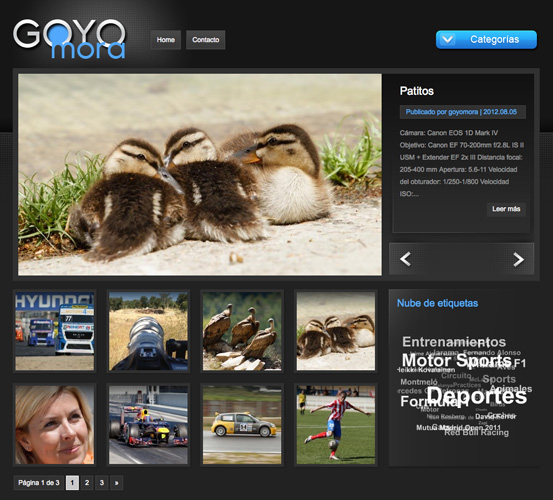This screenshot has width=553, height=500.
Task: Open the vultures thumbnail
Action: (242, 331)
